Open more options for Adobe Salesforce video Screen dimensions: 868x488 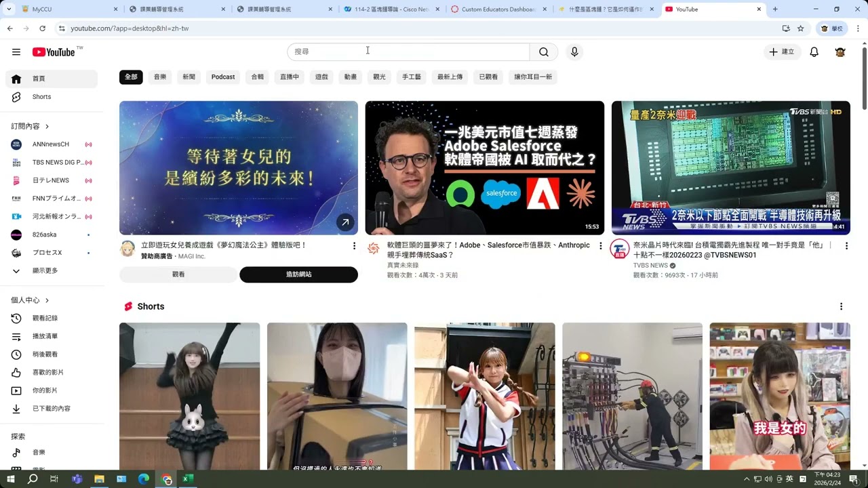click(600, 246)
